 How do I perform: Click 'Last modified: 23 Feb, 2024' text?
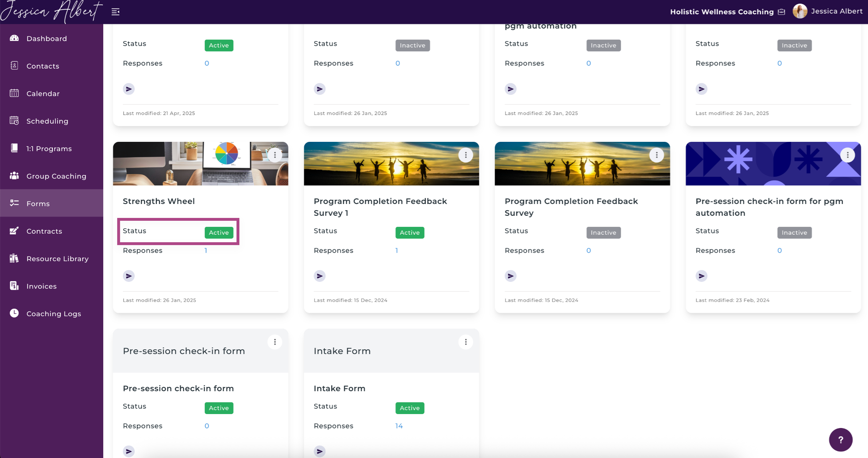[732, 300]
